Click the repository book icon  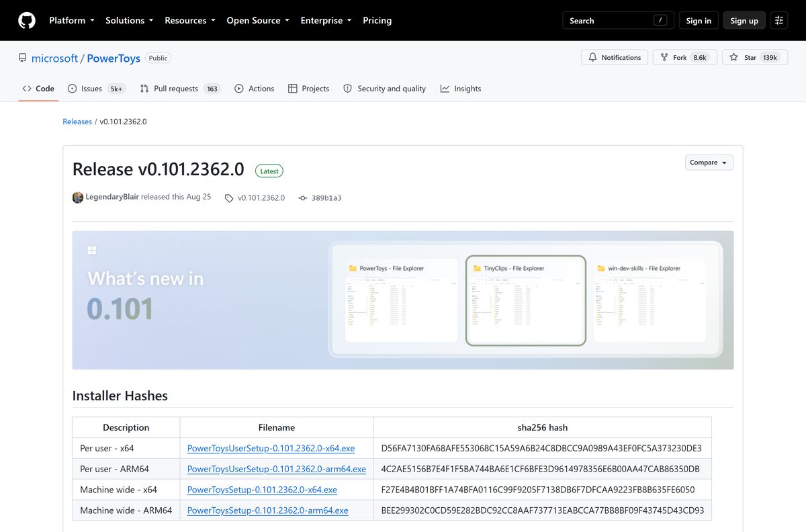point(23,58)
